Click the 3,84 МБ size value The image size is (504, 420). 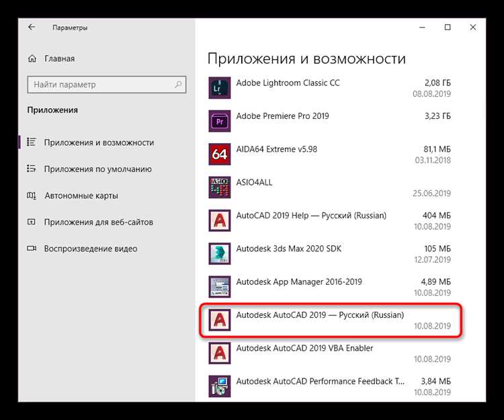tap(436, 381)
